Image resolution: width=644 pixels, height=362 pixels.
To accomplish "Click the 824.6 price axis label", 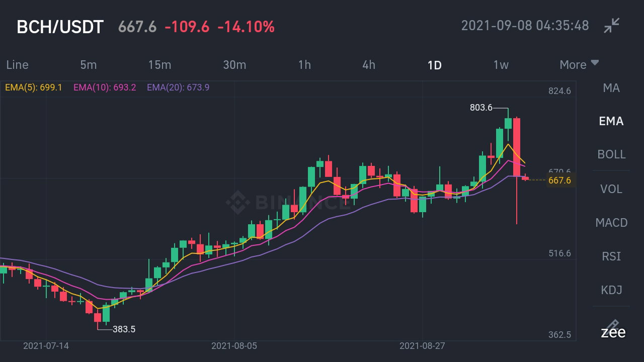I will tap(559, 91).
